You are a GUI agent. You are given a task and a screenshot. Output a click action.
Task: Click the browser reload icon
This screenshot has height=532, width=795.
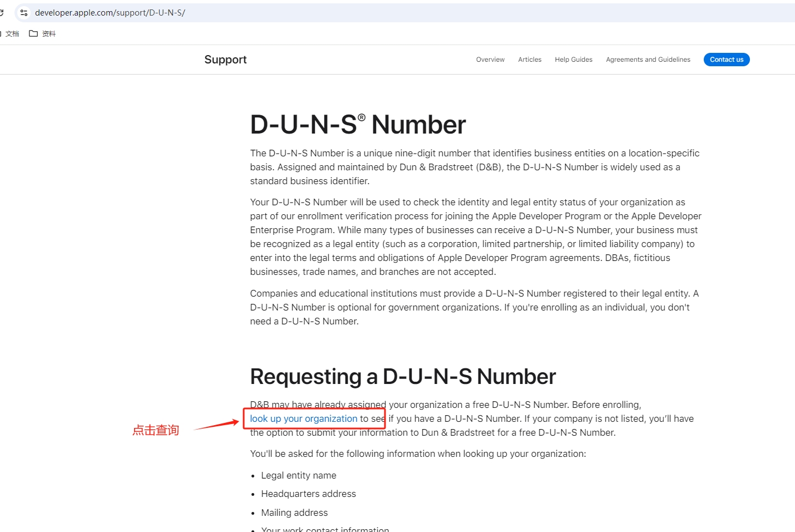click(2, 12)
